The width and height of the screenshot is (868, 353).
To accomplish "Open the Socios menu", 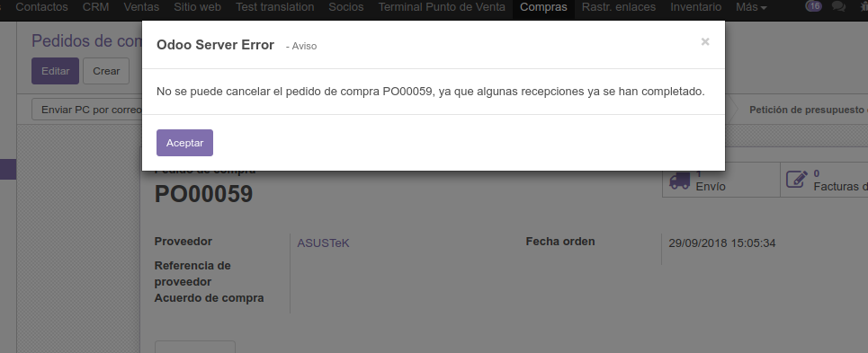I will [x=346, y=7].
